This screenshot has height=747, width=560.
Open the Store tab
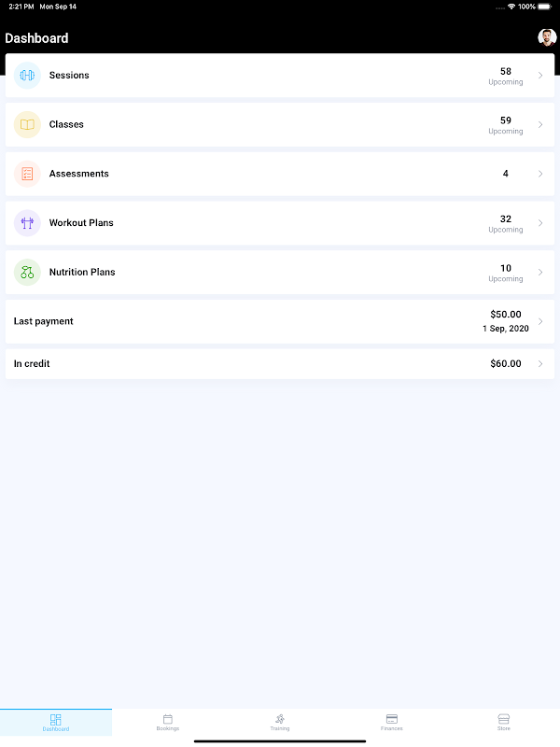point(504,722)
